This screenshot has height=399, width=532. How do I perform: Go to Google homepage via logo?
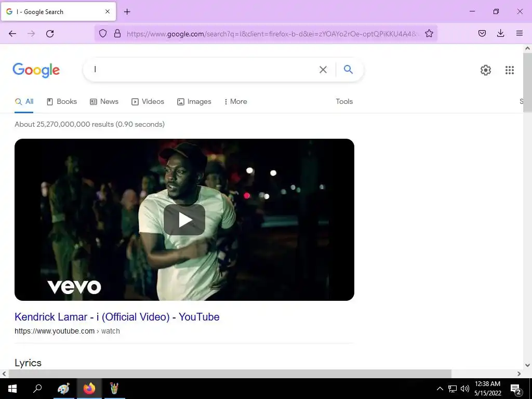tap(36, 70)
